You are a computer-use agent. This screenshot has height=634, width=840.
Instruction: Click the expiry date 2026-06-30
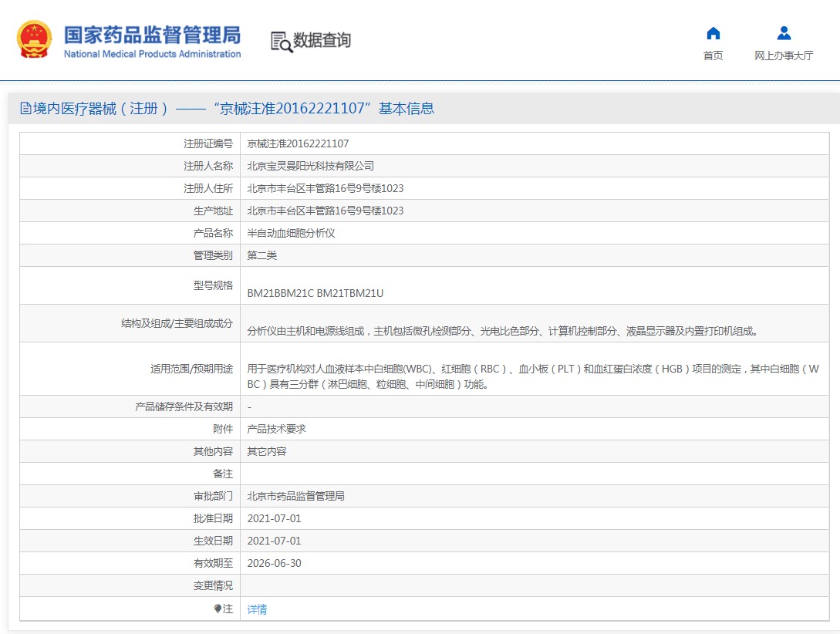(274, 564)
